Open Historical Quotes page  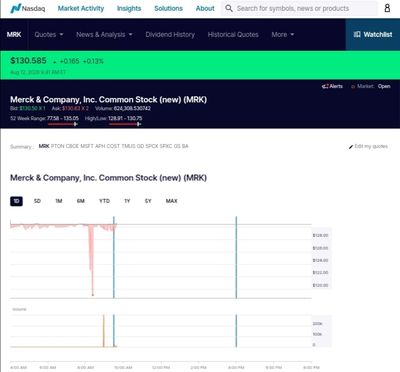click(233, 34)
